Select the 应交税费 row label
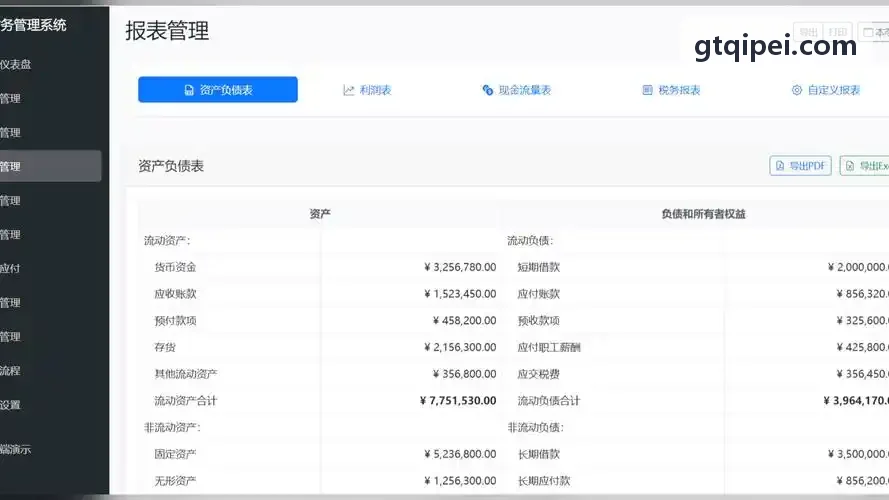This screenshot has width=889, height=500. [x=539, y=374]
